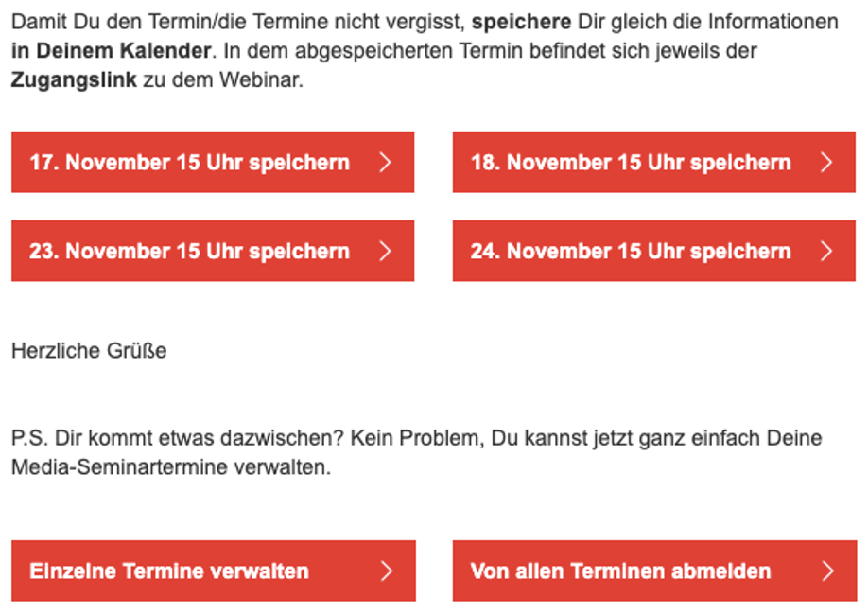Click the chevron arrow on the 24. November button
Viewport: 868px width, 615px height.
[x=826, y=251]
